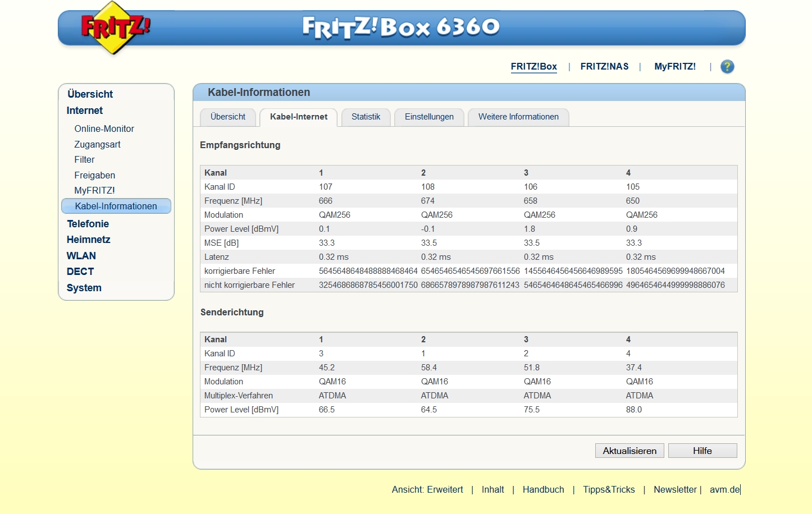The height and width of the screenshot is (514, 812).
Task: Click power level value 1.8
Action: (x=530, y=229)
